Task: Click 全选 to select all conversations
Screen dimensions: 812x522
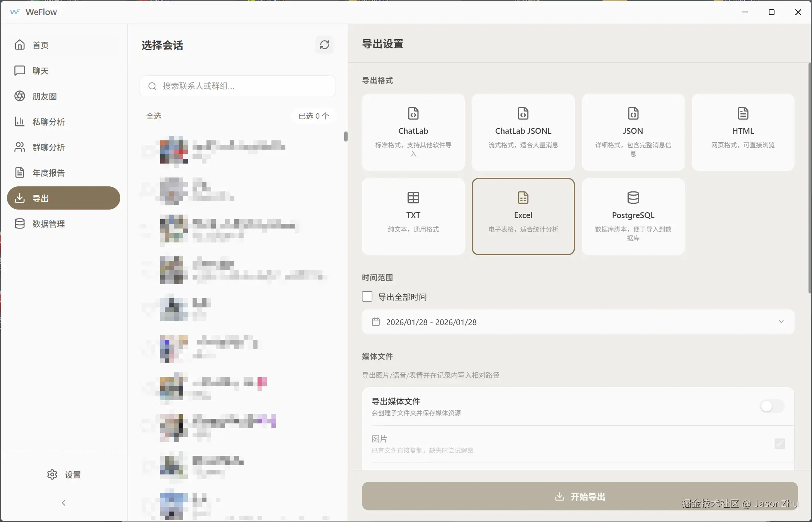Action: 154,116
